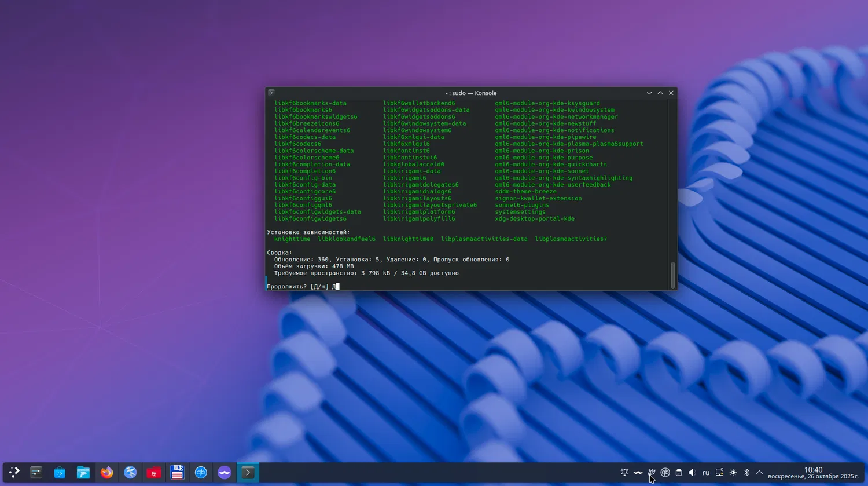Viewport: 868px width, 486px height.
Task: Open the Dolphin file manager
Action: pos(83,473)
